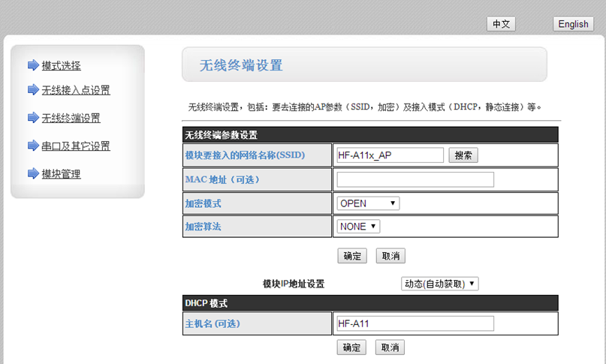Click the arrow icon beside 无线终端设置

(x=32, y=118)
